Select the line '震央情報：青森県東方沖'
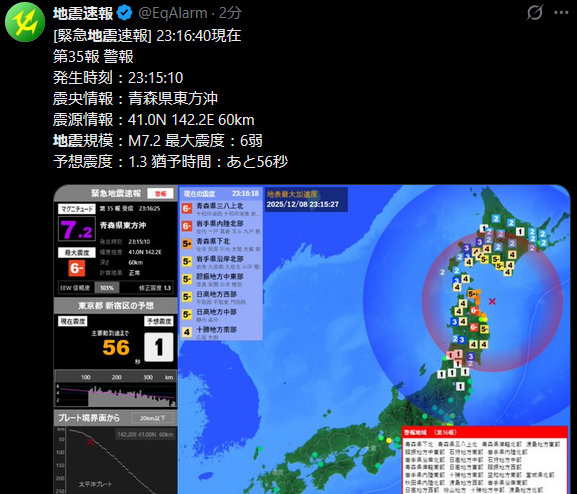This screenshot has width=577, height=494. click(x=135, y=99)
